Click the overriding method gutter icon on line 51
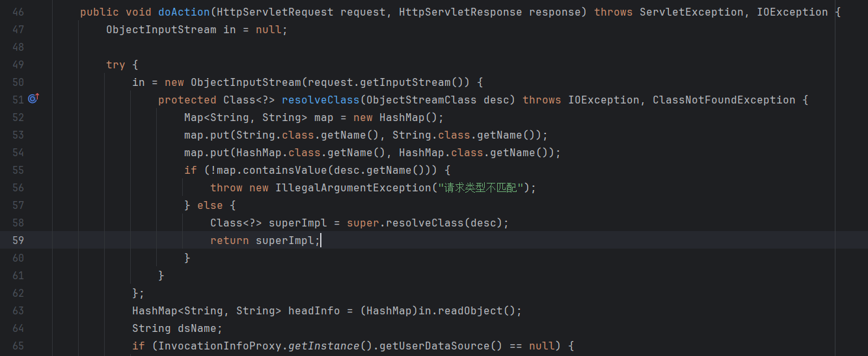This screenshot has height=356, width=868. pyautogui.click(x=34, y=99)
